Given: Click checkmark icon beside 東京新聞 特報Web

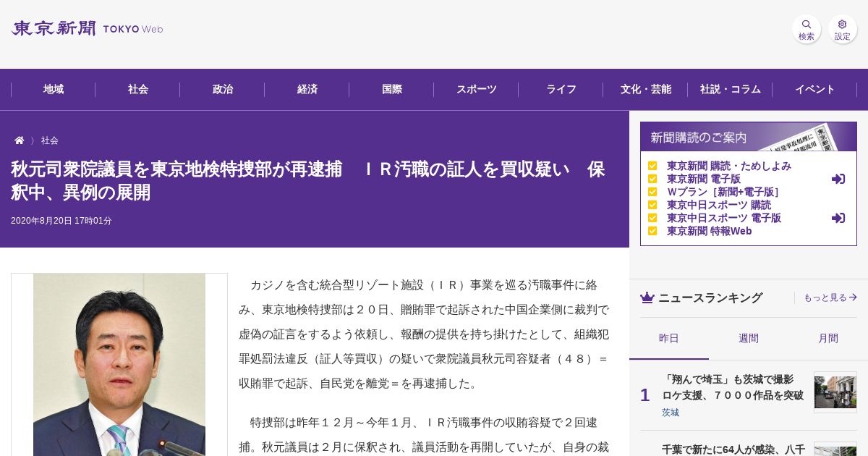Looking at the screenshot, I should [x=652, y=231].
